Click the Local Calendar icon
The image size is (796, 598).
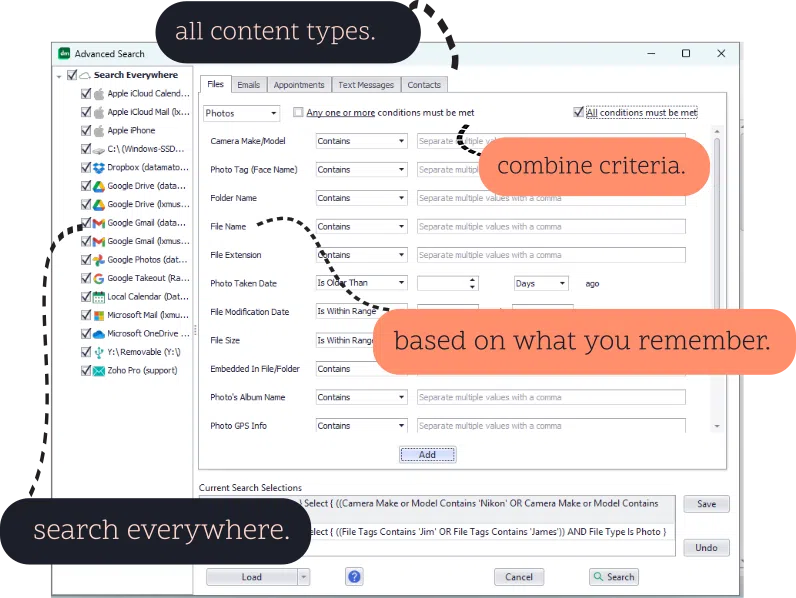pos(99,297)
